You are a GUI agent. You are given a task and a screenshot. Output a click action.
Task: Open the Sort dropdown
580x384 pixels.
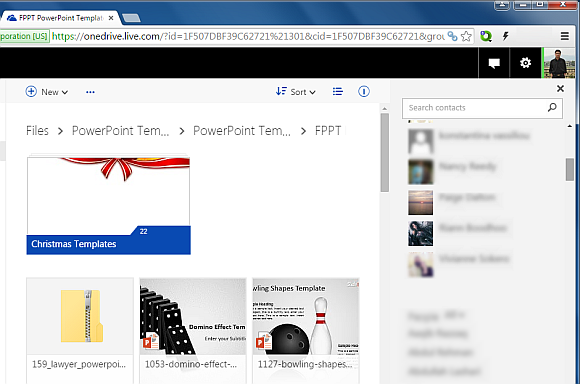296,92
